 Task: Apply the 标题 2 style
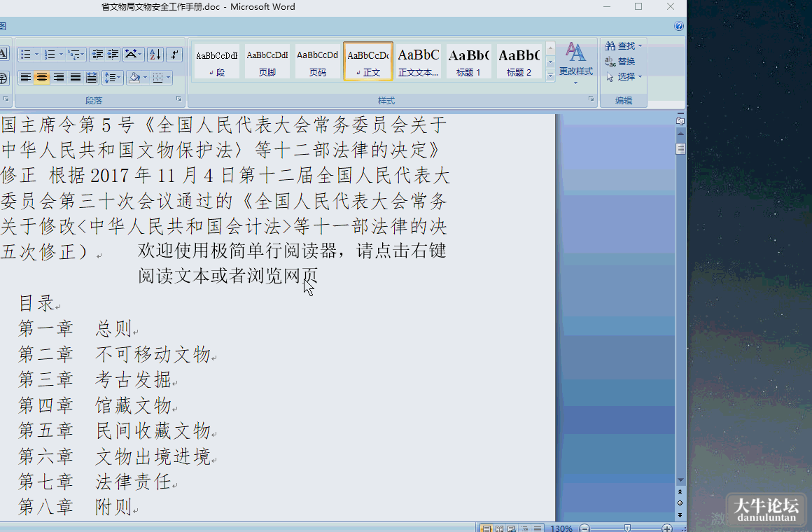click(x=519, y=62)
